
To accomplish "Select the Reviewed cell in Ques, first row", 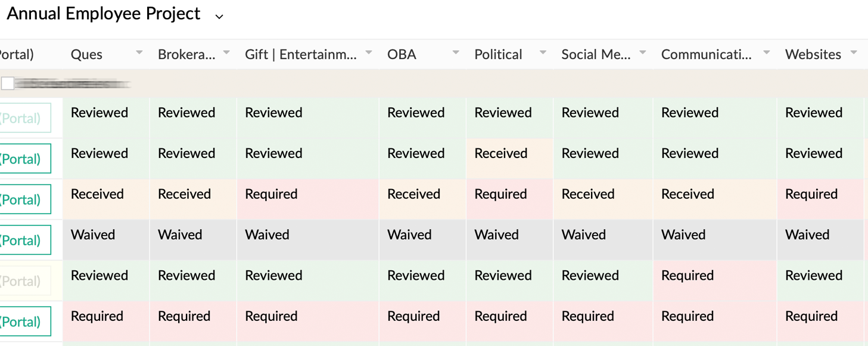I will point(99,113).
